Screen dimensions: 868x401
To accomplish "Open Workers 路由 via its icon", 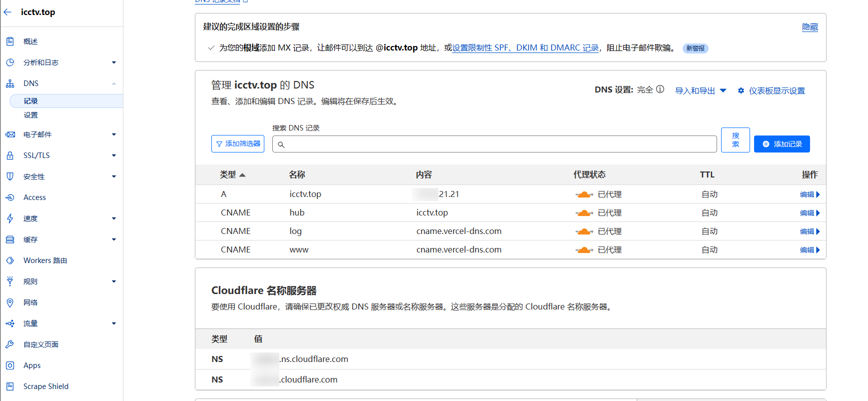I will coord(10,260).
